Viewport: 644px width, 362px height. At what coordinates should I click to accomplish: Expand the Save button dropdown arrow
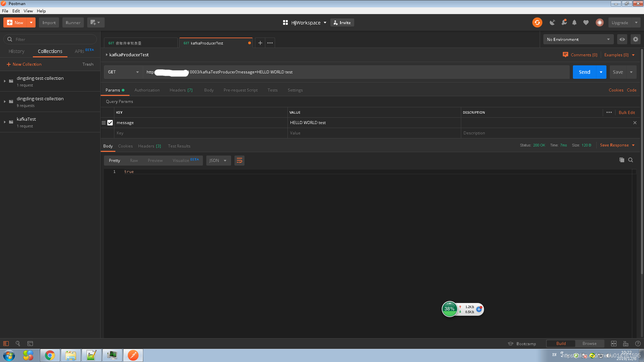(631, 72)
